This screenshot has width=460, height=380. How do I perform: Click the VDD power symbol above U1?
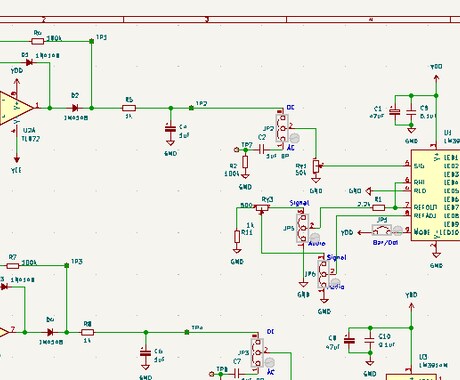click(436, 78)
